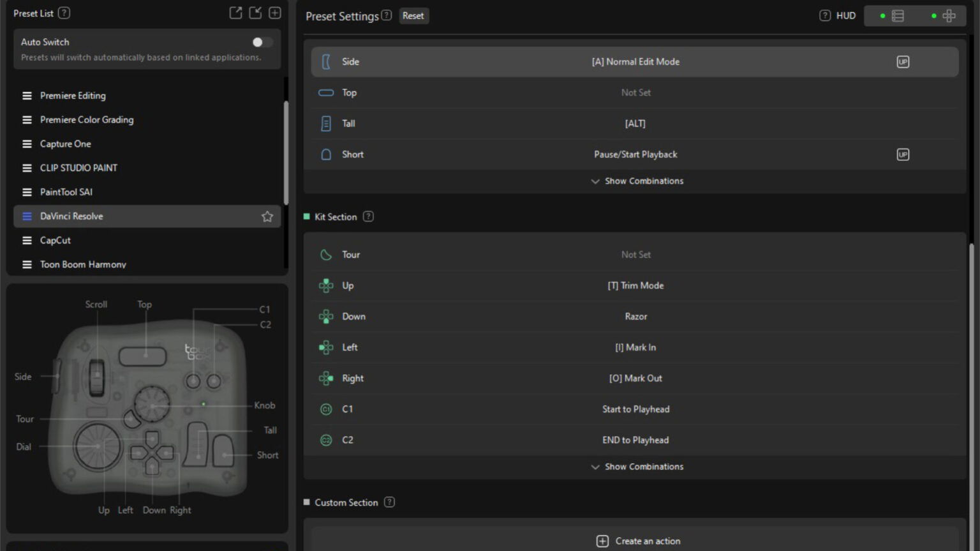This screenshot has width=980, height=551.
Task: Expand Show Combinations under Short button
Action: 636,181
